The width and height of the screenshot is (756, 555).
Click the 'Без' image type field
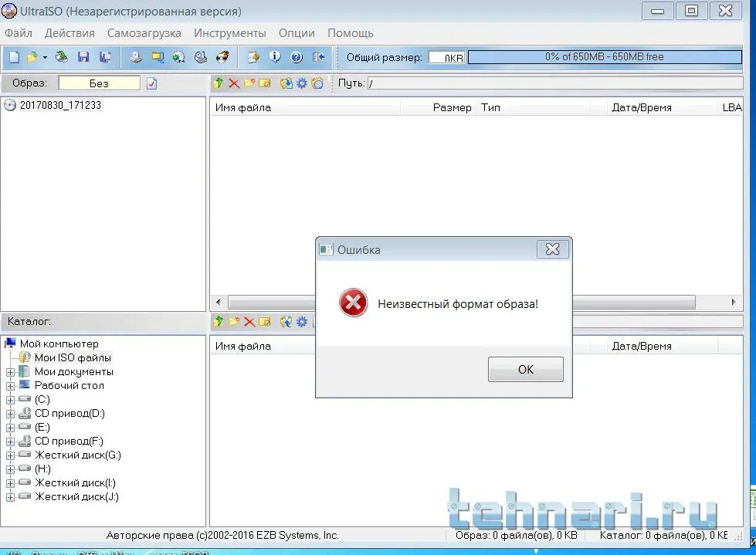[99, 83]
